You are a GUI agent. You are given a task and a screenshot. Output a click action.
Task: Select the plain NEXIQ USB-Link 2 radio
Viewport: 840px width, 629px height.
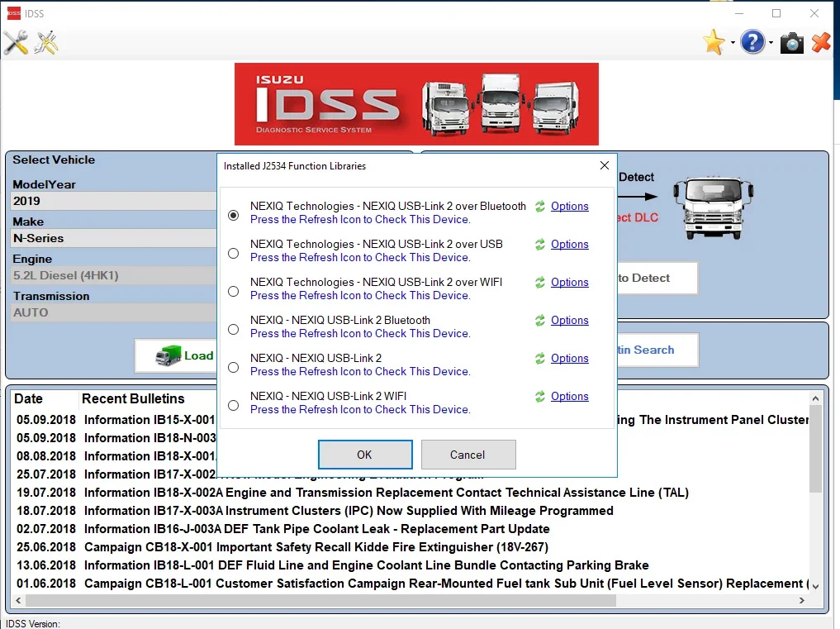coord(233,367)
